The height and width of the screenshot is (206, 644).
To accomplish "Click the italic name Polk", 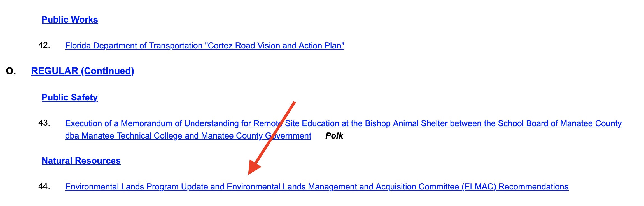I will point(334,136).
